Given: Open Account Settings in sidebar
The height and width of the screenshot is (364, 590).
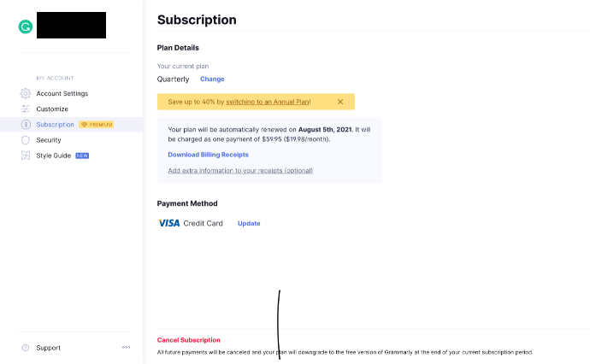Looking at the screenshot, I should pyautogui.click(x=62, y=93).
